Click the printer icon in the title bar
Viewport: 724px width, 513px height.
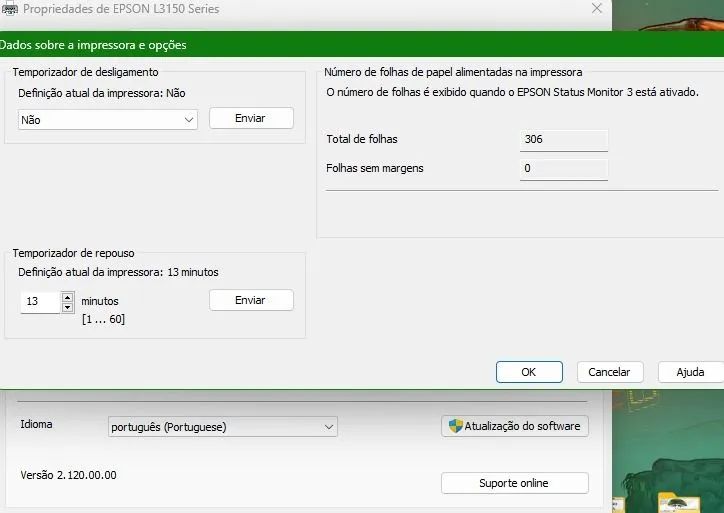(x=9, y=9)
